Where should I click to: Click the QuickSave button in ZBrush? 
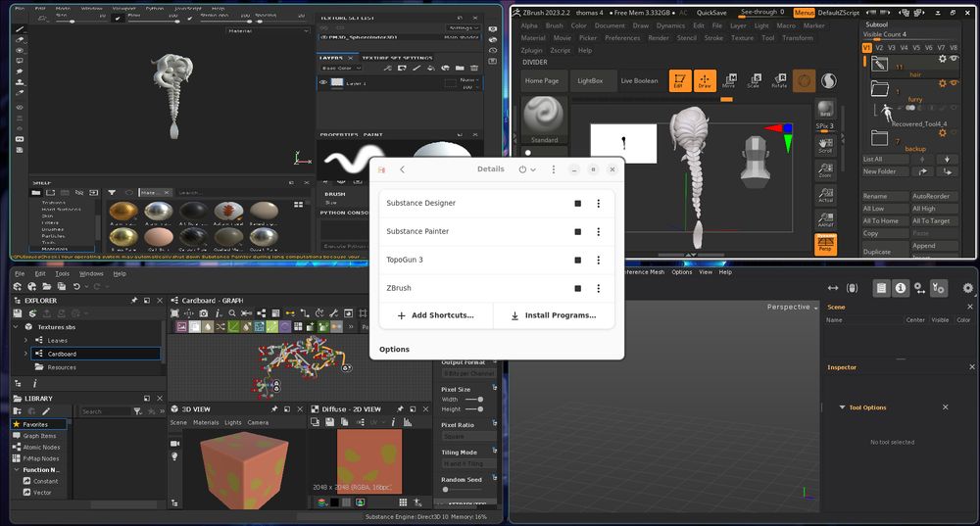pyautogui.click(x=711, y=13)
